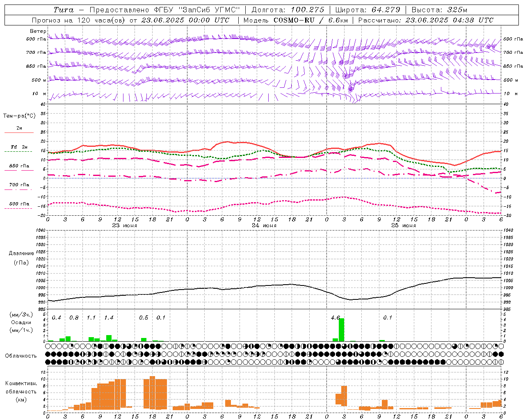
Task: Click the "10 м" wind level label on left
Action: click(x=39, y=94)
